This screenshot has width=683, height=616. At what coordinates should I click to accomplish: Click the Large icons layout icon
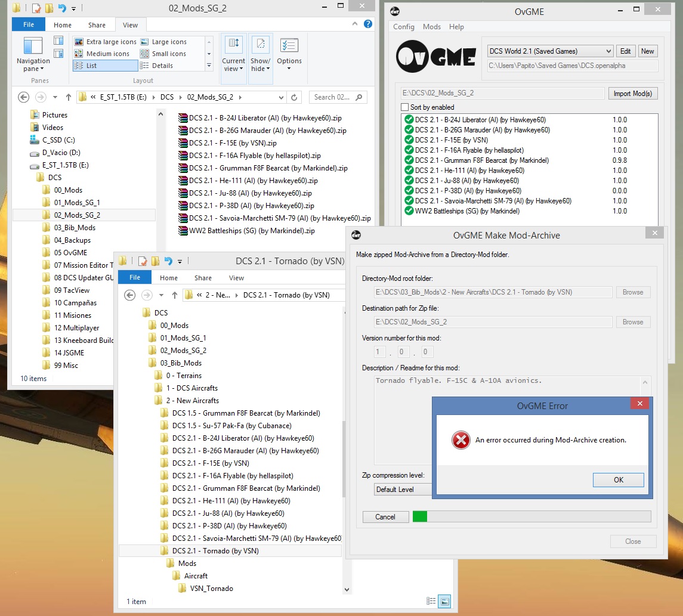pyautogui.click(x=144, y=42)
